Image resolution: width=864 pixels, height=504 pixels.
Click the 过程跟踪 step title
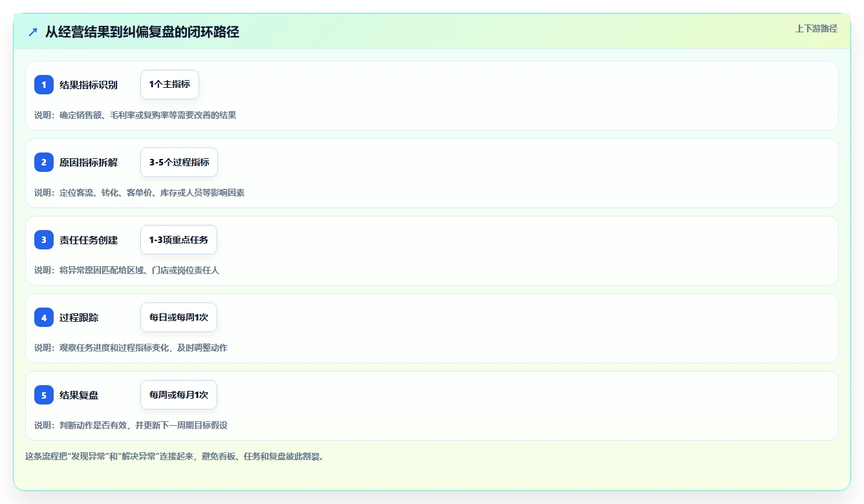click(79, 317)
